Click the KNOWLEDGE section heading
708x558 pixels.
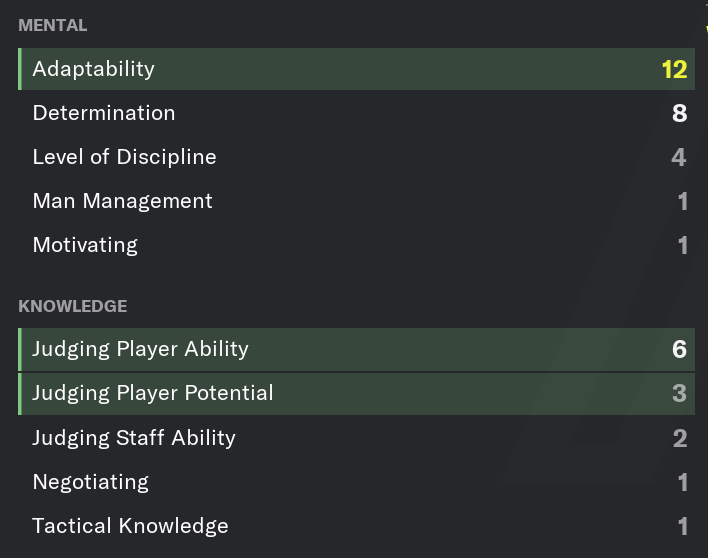(x=73, y=306)
